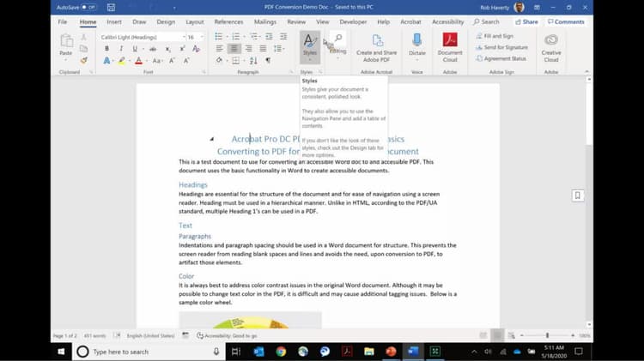
Task: Open font size dropdown
Action: (x=202, y=37)
